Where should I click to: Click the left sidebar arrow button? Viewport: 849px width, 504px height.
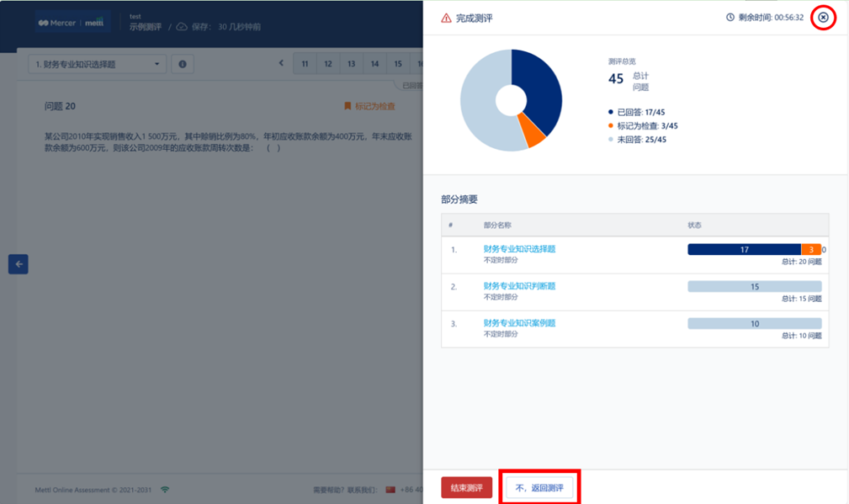coord(19,264)
